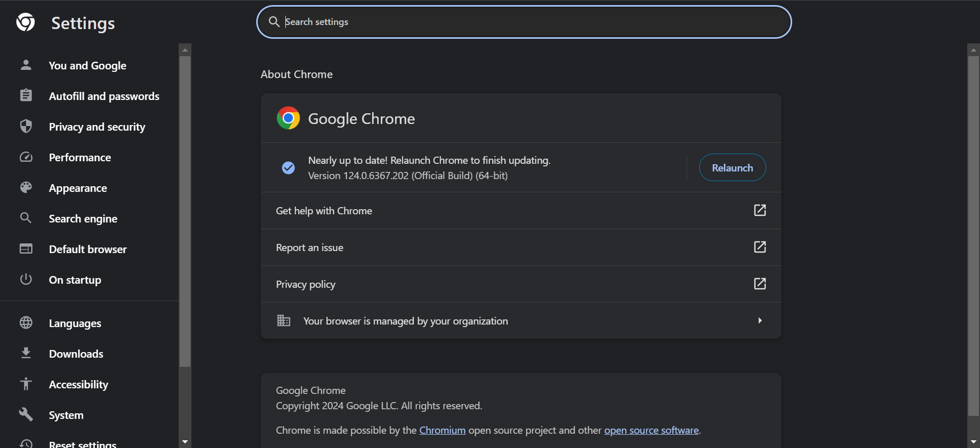Click the On startup power icon
The width and height of the screenshot is (980, 448).
click(x=26, y=280)
